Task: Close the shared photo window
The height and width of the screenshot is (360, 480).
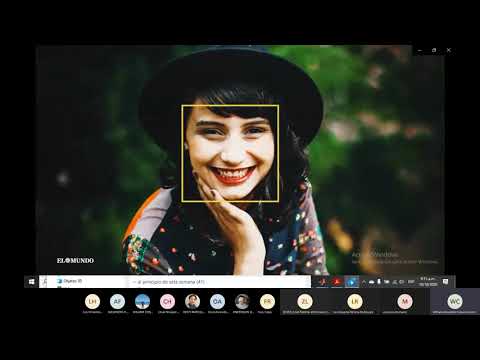Action: click(449, 50)
